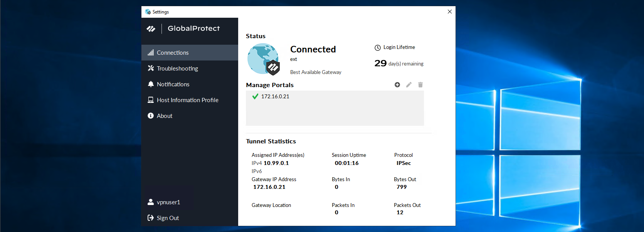The width and height of the screenshot is (644, 232).
Task: Open the Connections section
Action: pyautogui.click(x=173, y=53)
